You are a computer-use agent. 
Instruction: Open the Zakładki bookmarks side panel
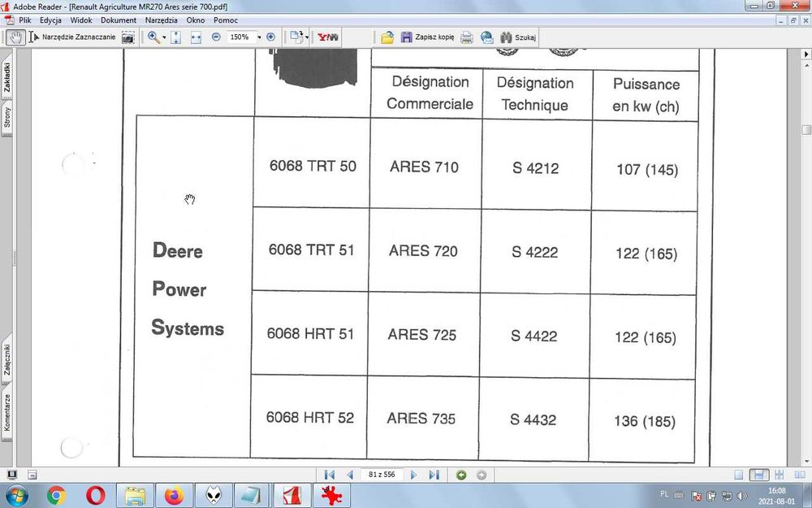tap(6, 78)
